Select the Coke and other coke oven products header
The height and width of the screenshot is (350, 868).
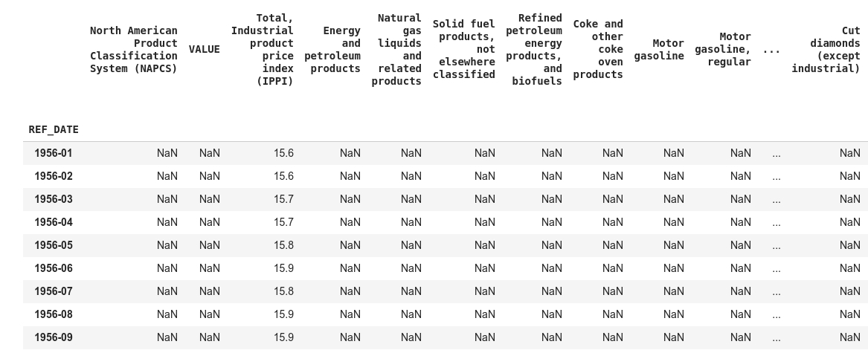(599, 50)
